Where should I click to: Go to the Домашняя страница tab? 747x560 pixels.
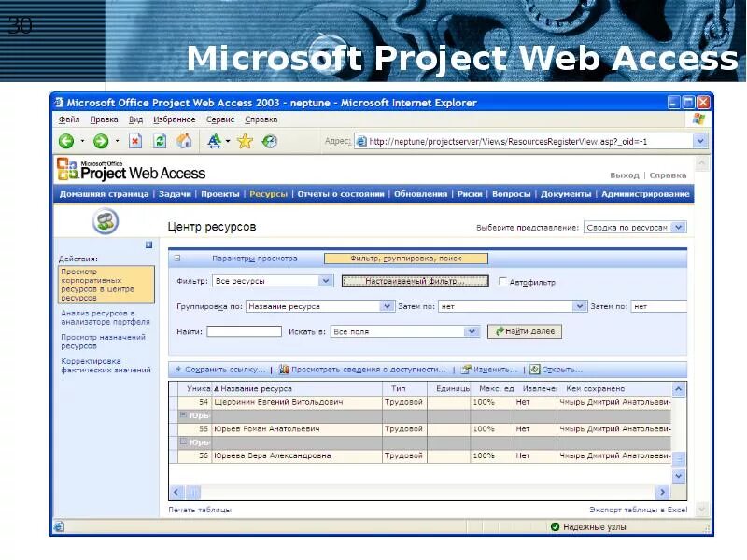[104, 194]
